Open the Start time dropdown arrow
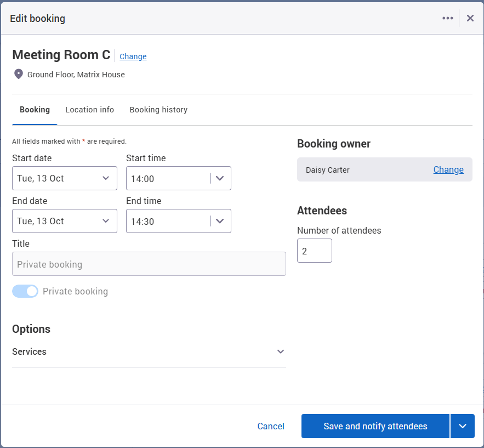The width and height of the screenshot is (484, 448). (x=220, y=178)
